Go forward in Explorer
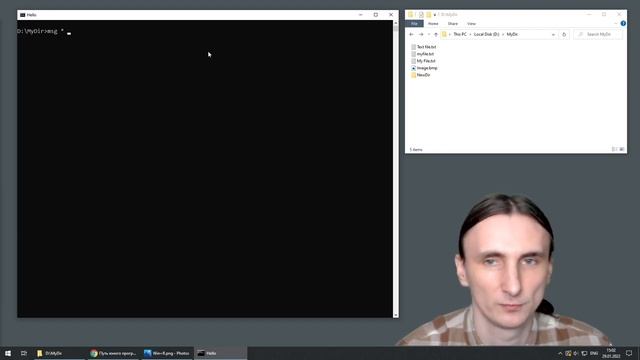 (421, 34)
